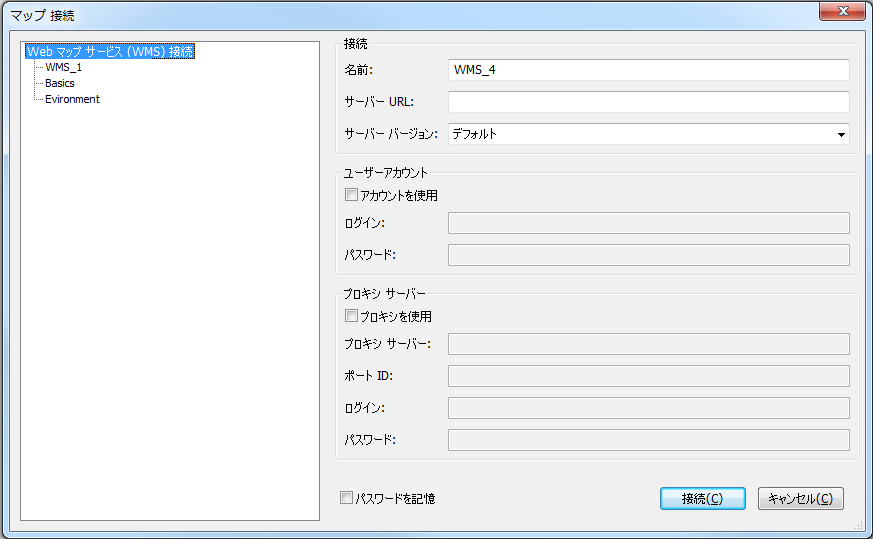Close the マップ 接続 dialog window
This screenshot has width=873, height=539.
coord(842,11)
